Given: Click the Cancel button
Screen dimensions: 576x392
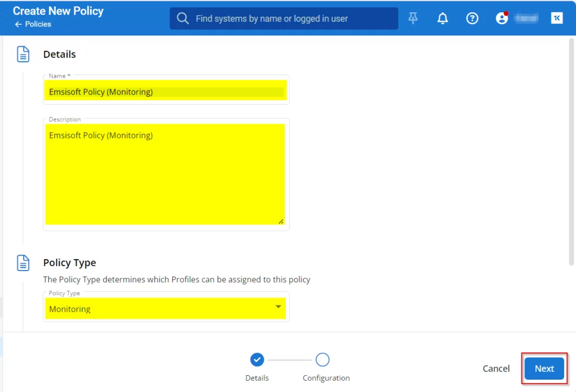Looking at the screenshot, I should (x=496, y=368).
